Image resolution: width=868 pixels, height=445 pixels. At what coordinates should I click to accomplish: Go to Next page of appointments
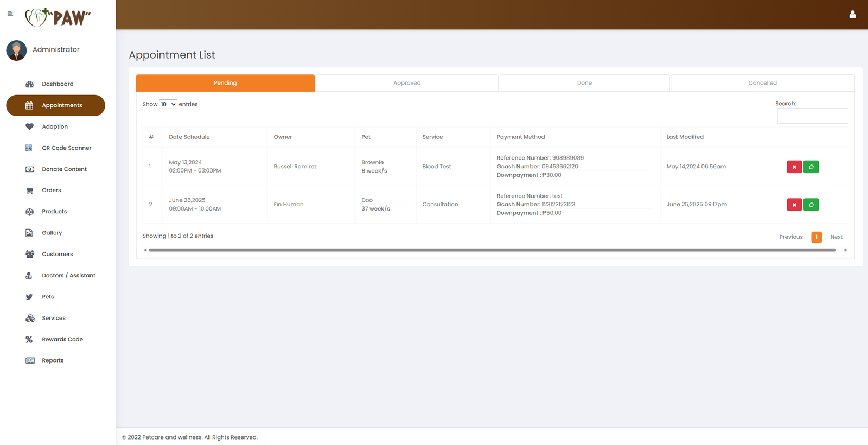pyautogui.click(x=836, y=237)
